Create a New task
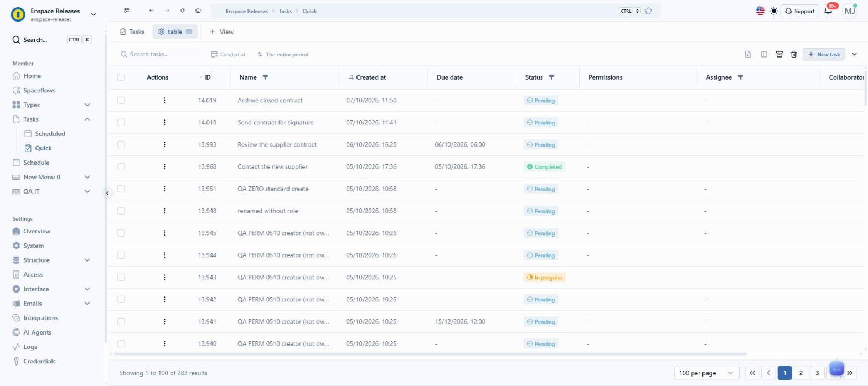Viewport: 868px width, 386px height. [824, 54]
